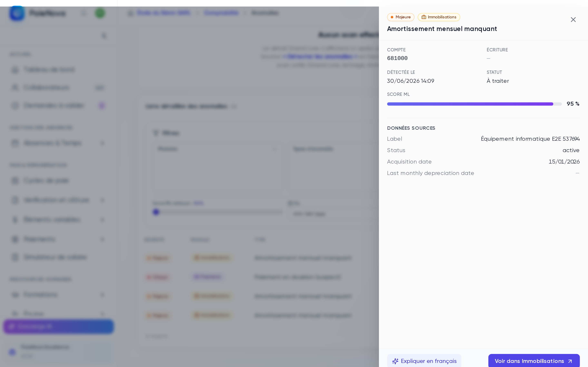
Task: Close the anomaly detail panel
Action: 573,20
